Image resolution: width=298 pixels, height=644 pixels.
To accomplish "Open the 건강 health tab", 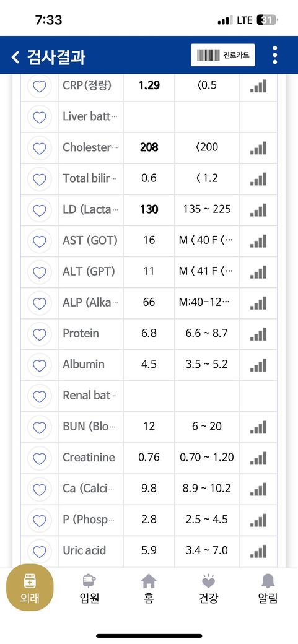I will (208, 589).
